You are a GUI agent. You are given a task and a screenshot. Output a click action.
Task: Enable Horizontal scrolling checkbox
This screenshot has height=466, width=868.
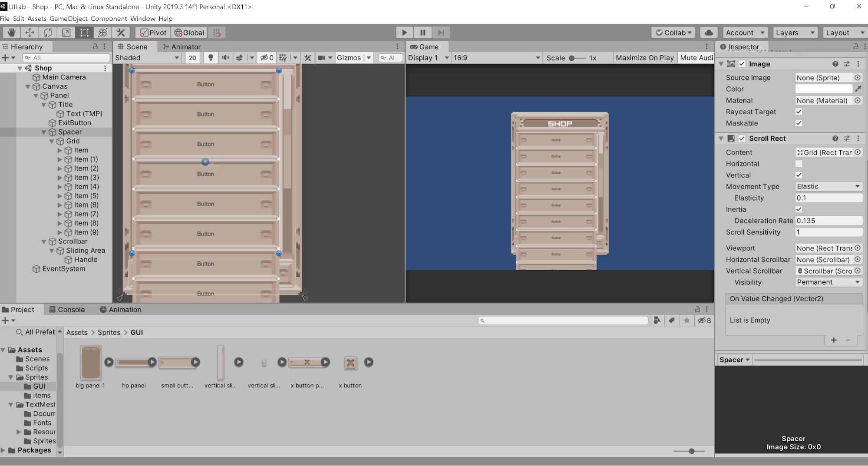pyautogui.click(x=799, y=164)
